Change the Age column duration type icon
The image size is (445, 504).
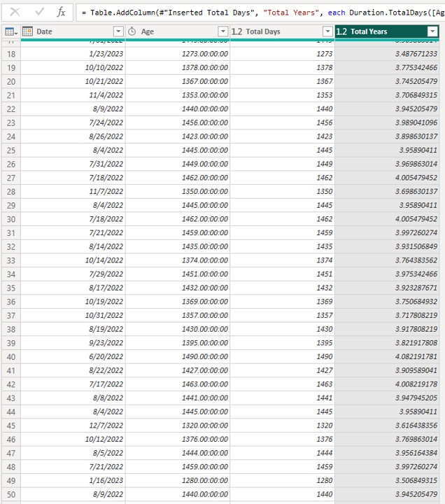coord(132,31)
